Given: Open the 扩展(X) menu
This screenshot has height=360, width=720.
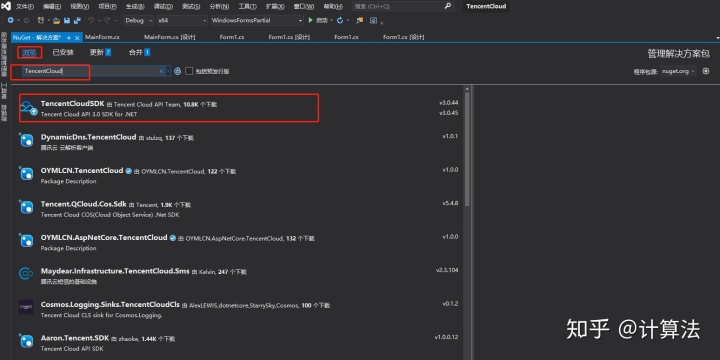Looking at the screenshot, I should tap(275, 6).
